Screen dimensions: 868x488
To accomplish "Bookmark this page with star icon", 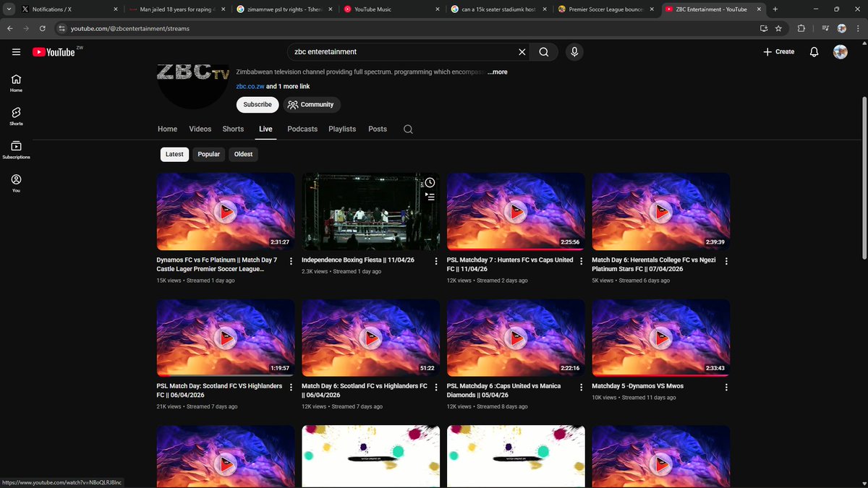I will tap(778, 28).
